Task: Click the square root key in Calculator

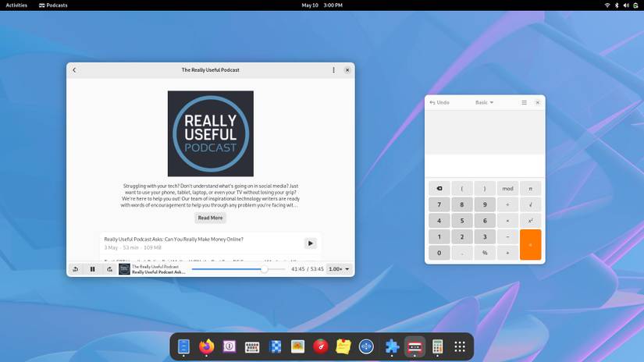Action: coord(530,204)
